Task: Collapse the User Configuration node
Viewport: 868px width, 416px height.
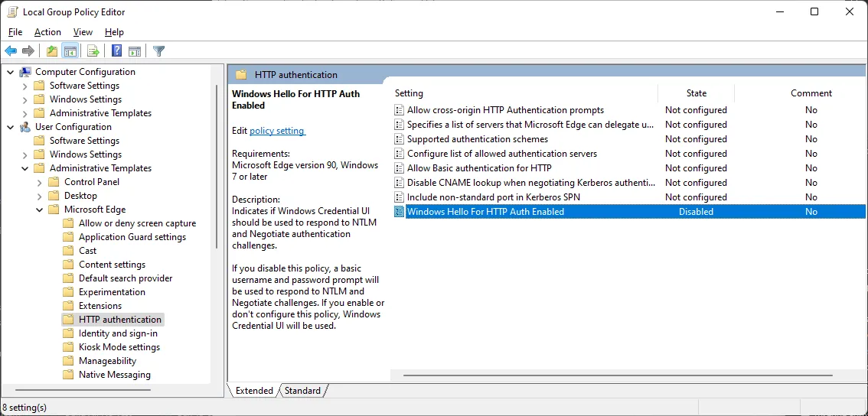Action: (x=10, y=127)
